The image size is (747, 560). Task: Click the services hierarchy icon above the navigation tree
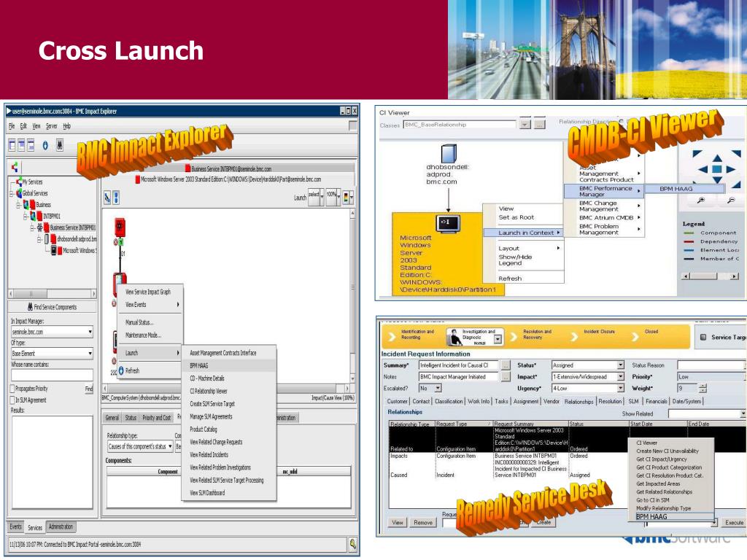click(15, 167)
